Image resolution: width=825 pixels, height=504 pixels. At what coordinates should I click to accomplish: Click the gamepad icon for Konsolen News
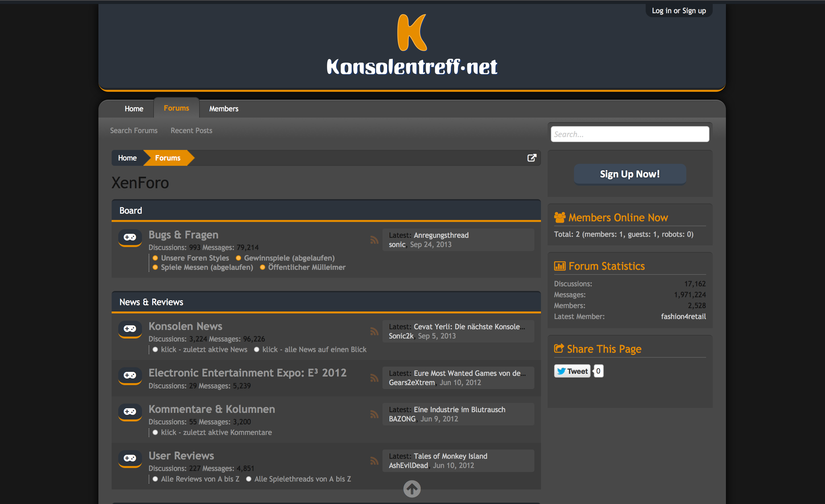pyautogui.click(x=130, y=329)
